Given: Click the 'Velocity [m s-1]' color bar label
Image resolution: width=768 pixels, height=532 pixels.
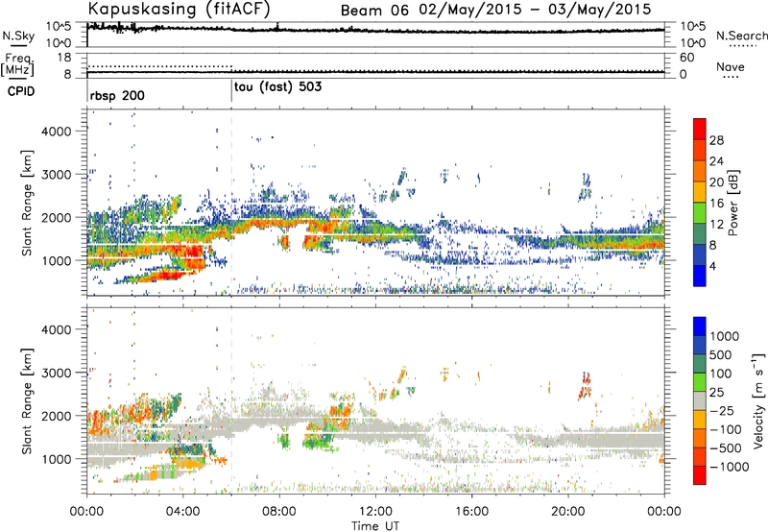Looking at the screenshot, I should coord(758,400).
